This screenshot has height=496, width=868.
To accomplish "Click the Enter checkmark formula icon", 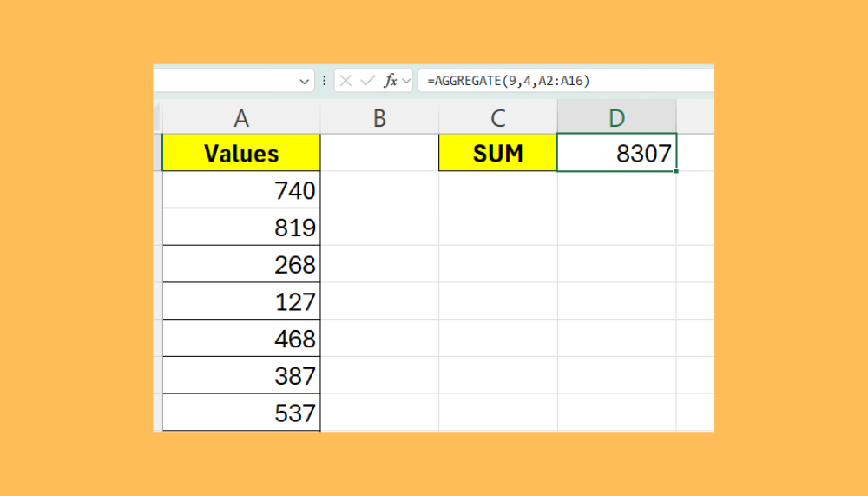I will click(367, 81).
